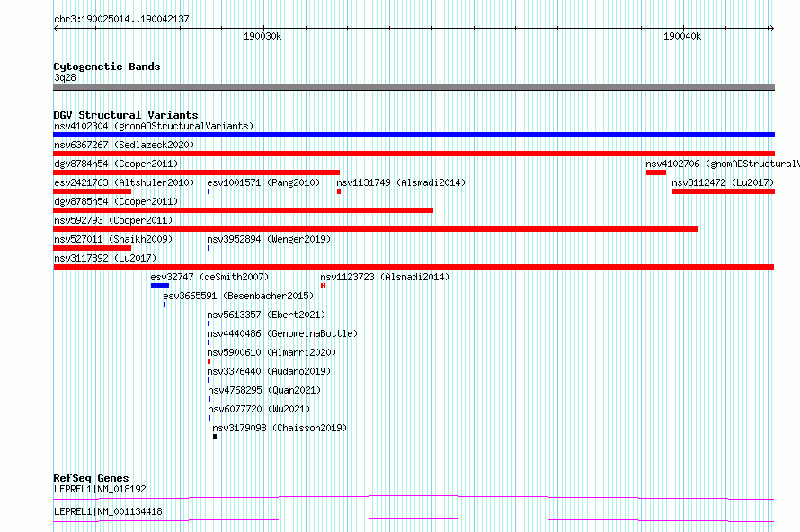Click esv1001571 (Pang2010) label

coord(263,182)
